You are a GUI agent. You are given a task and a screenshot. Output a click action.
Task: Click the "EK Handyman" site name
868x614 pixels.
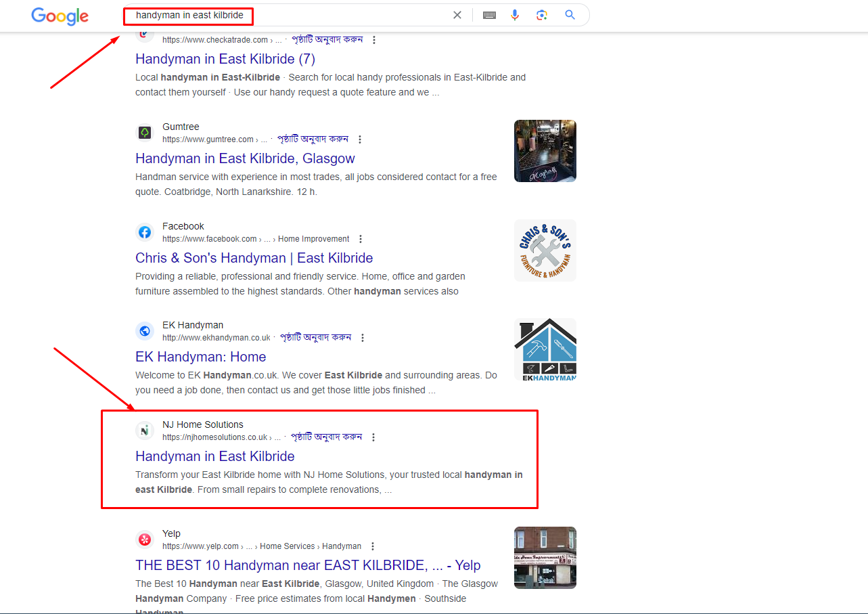193,325
